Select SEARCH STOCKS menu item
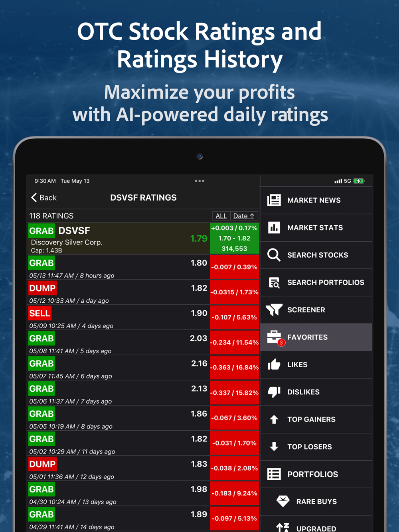The height and width of the screenshot is (532, 399). pyautogui.click(x=316, y=255)
